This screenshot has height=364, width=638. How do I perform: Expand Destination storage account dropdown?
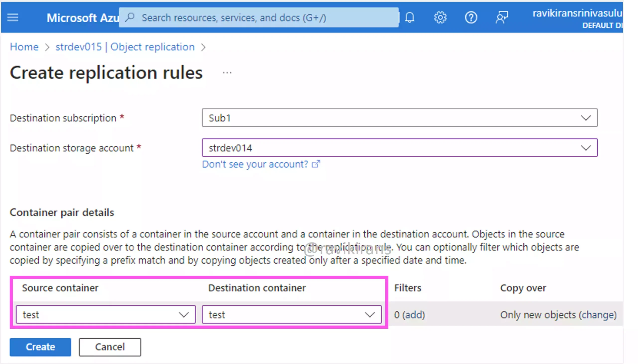[399, 147]
